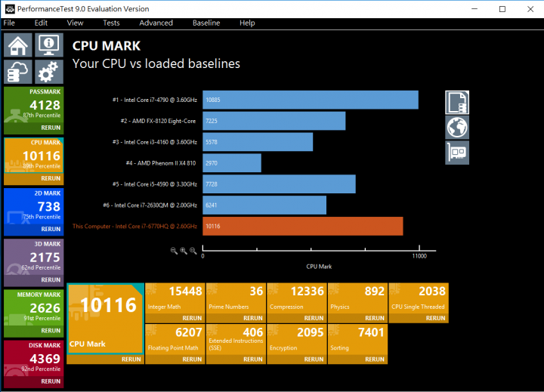The width and height of the screenshot is (544, 392).
Task: Click the 10885 bar for Core i7-4790
Action: [x=311, y=100]
